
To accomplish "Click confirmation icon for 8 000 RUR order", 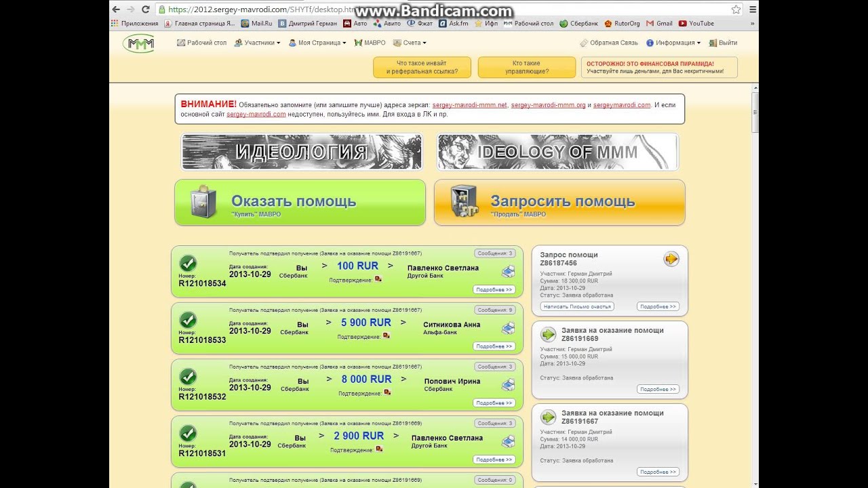I will coord(387,392).
